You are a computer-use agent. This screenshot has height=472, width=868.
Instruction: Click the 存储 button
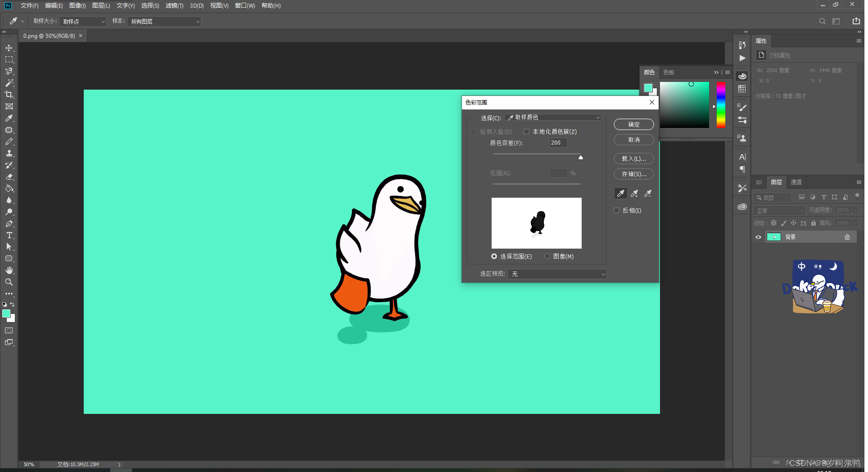[x=634, y=174]
